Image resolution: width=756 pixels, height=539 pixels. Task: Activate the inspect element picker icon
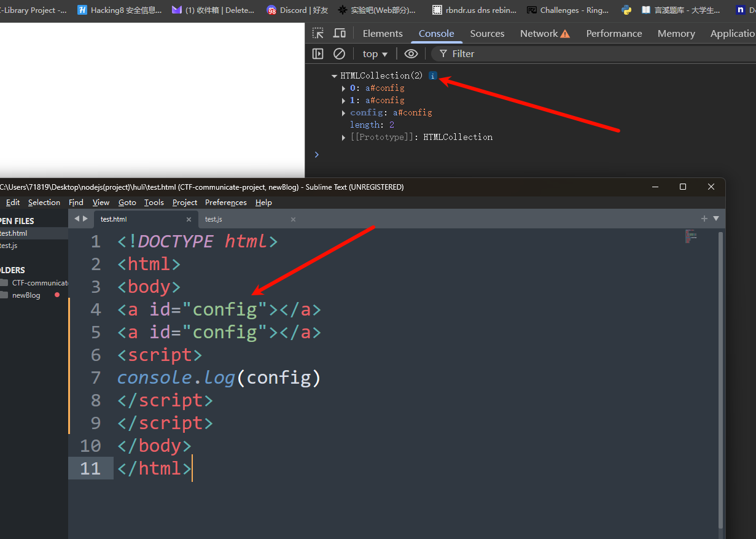click(x=318, y=33)
